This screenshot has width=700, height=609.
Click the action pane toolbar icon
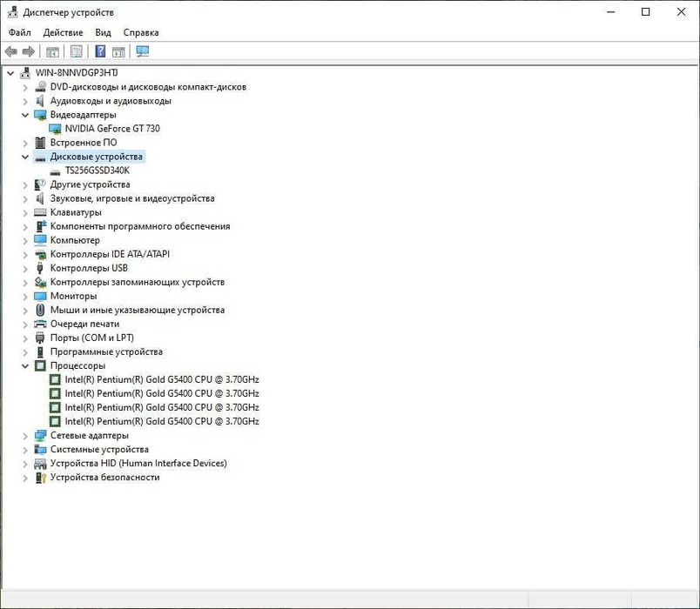(x=118, y=51)
